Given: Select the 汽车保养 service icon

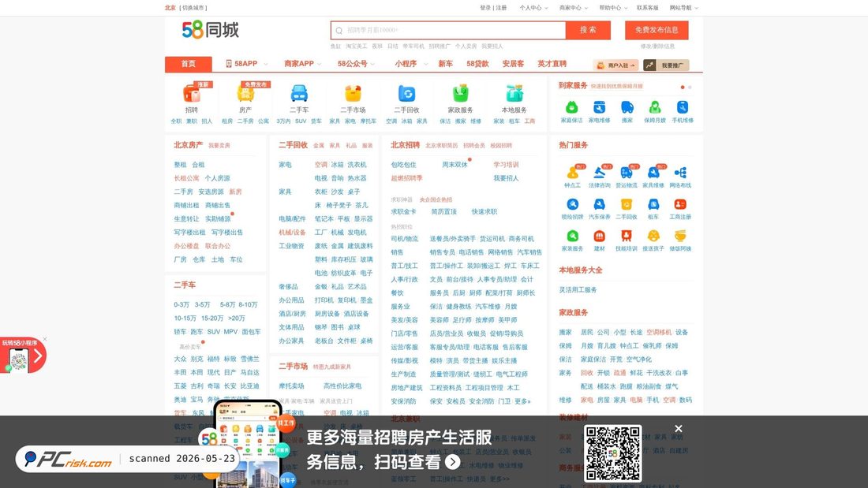Looking at the screenshot, I should (x=600, y=205).
